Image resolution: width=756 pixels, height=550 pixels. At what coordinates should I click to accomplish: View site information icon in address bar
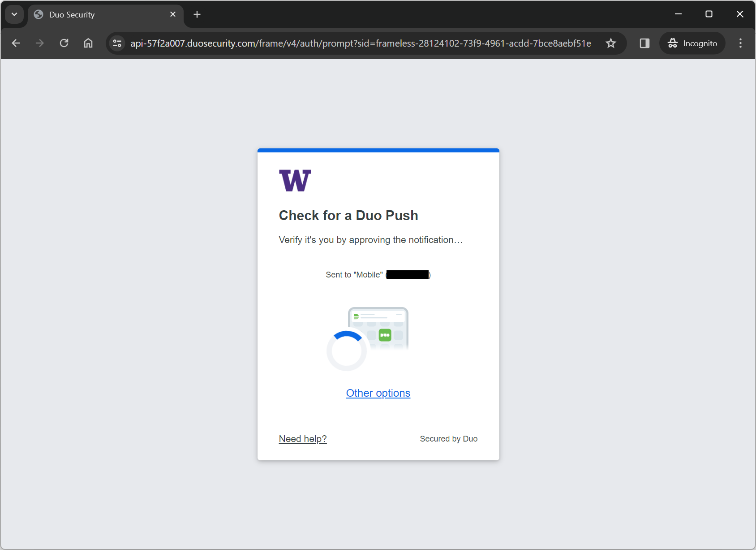[x=117, y=43]
